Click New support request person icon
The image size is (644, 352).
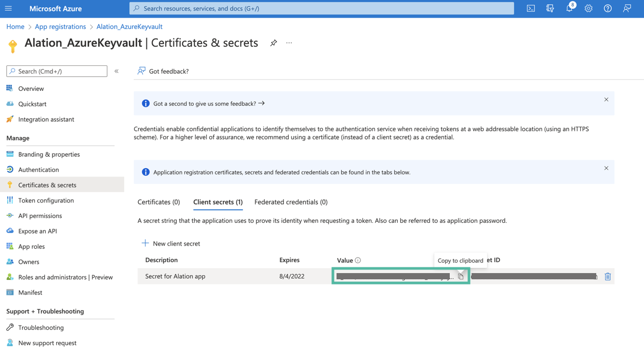pyautogui.click(x=10, y=343)
